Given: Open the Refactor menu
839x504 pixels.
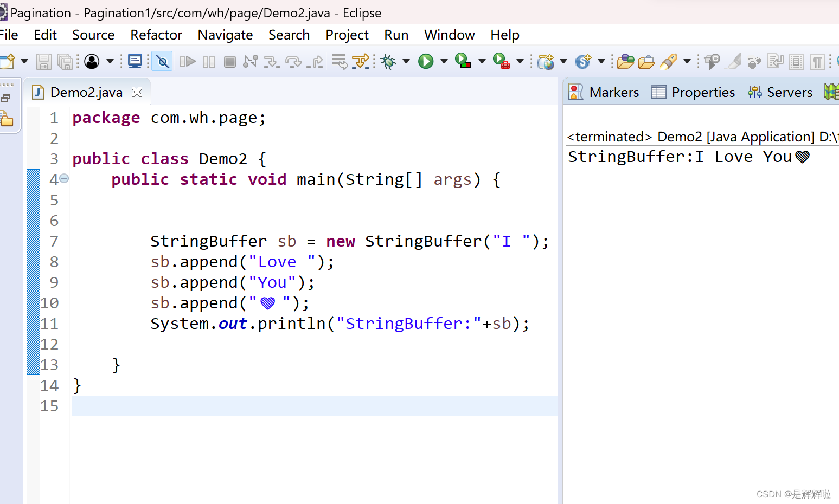Looking at the screenshot, I should 156,35.
